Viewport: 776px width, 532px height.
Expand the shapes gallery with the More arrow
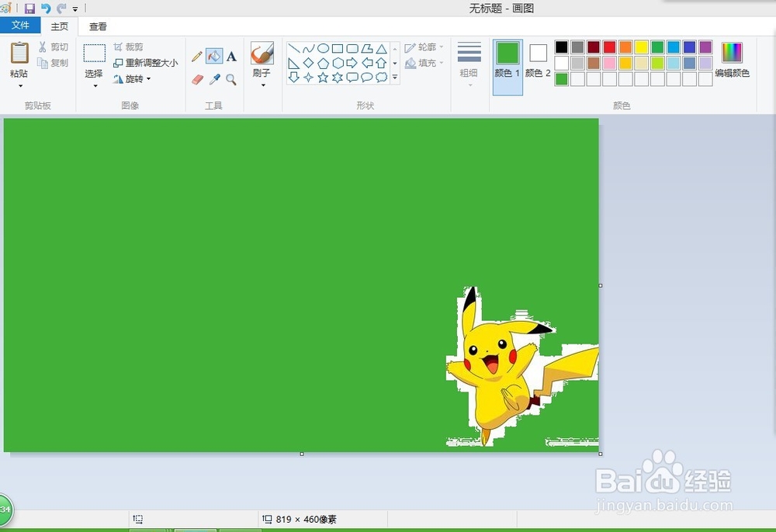click(395, 78)
